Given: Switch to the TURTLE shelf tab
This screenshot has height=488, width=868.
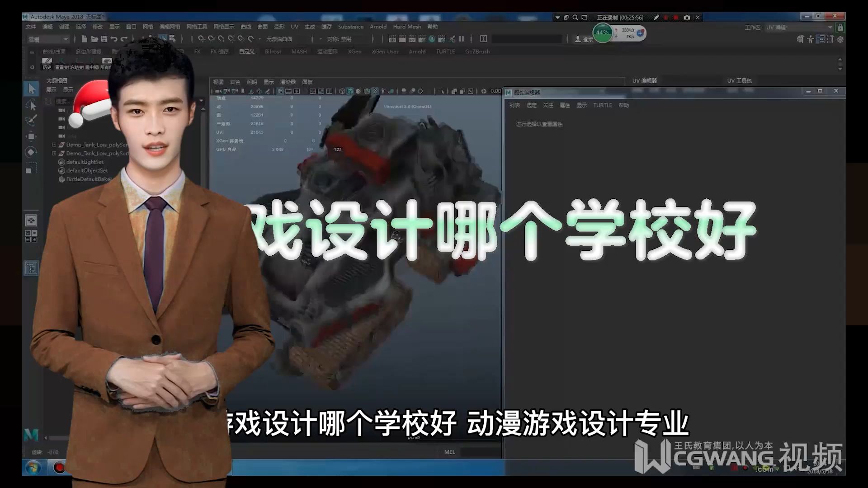Looking at the screenshot, I should pos(445,52).
